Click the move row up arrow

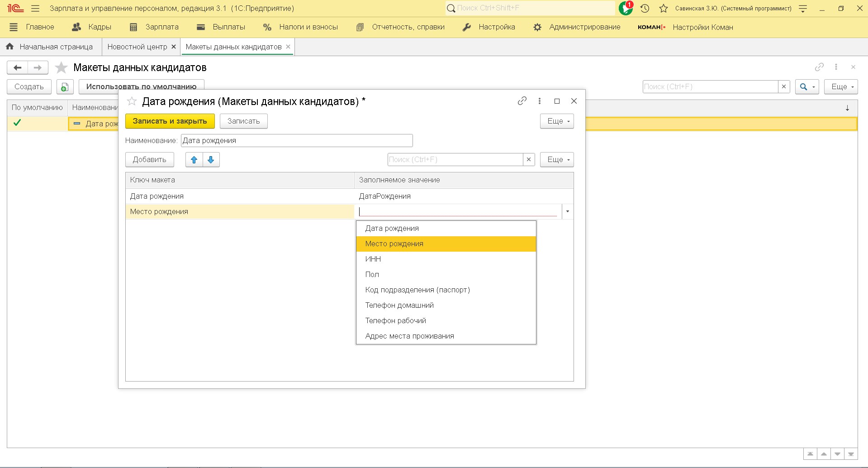194,160
